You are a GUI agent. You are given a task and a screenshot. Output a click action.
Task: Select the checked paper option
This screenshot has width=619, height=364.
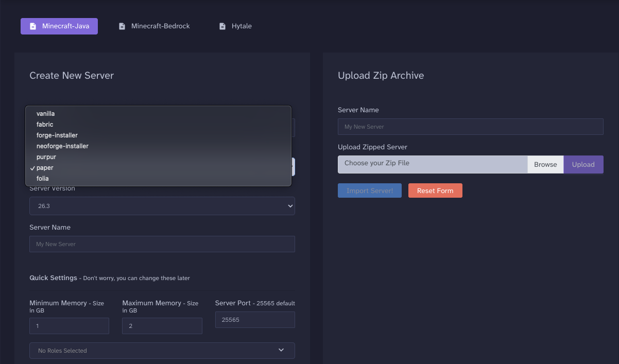pyautogui.click(x=158, y=168)
